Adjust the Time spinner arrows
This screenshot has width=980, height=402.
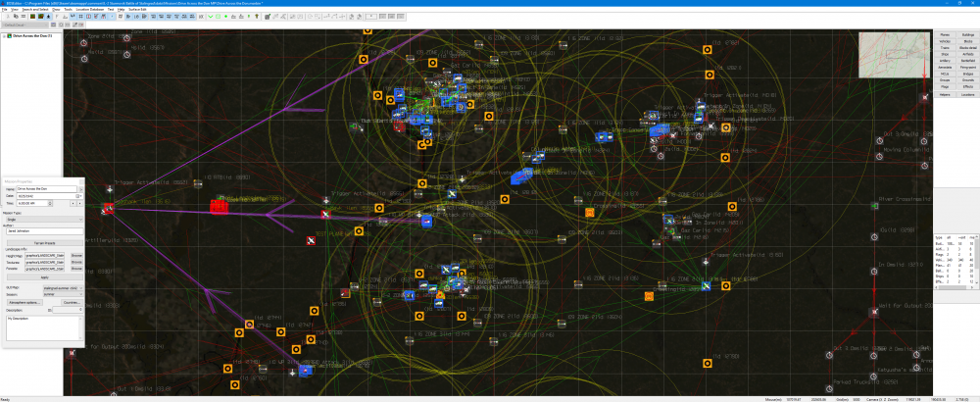click(50, 203)
